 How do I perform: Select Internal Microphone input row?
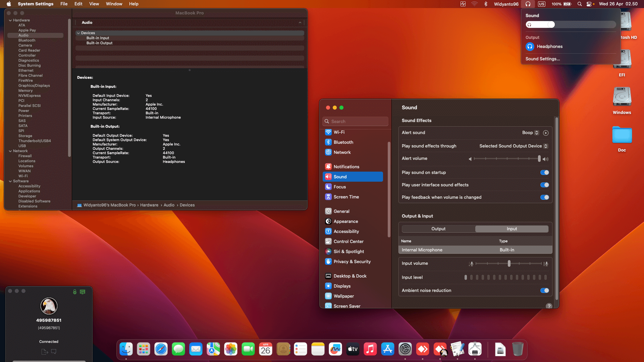(x=475, y=250)
